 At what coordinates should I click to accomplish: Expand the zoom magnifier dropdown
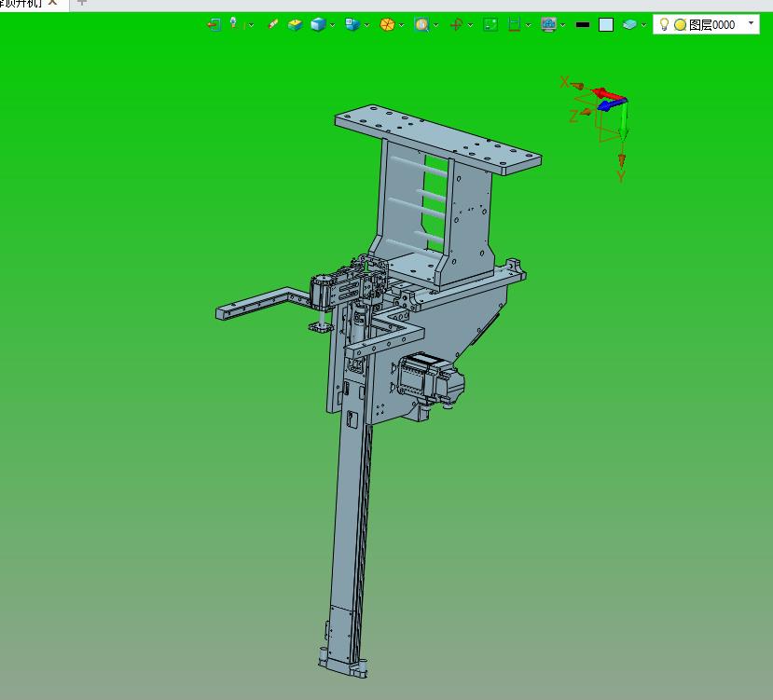click(436, 24)
